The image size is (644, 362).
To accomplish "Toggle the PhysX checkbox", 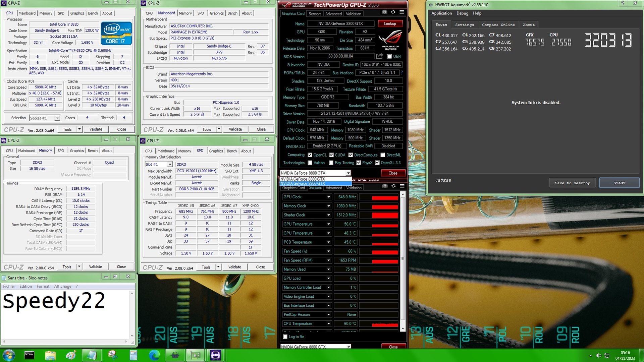I will click(359, 163).
